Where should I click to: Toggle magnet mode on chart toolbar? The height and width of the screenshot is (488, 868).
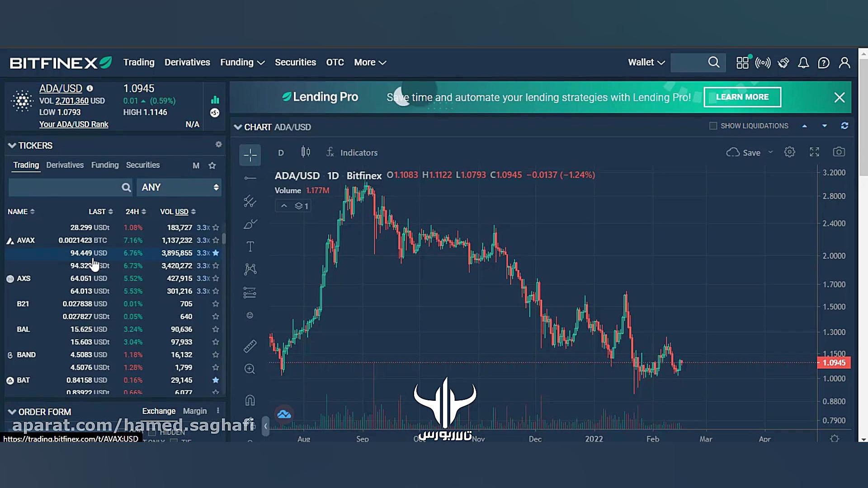coord(250,400)
